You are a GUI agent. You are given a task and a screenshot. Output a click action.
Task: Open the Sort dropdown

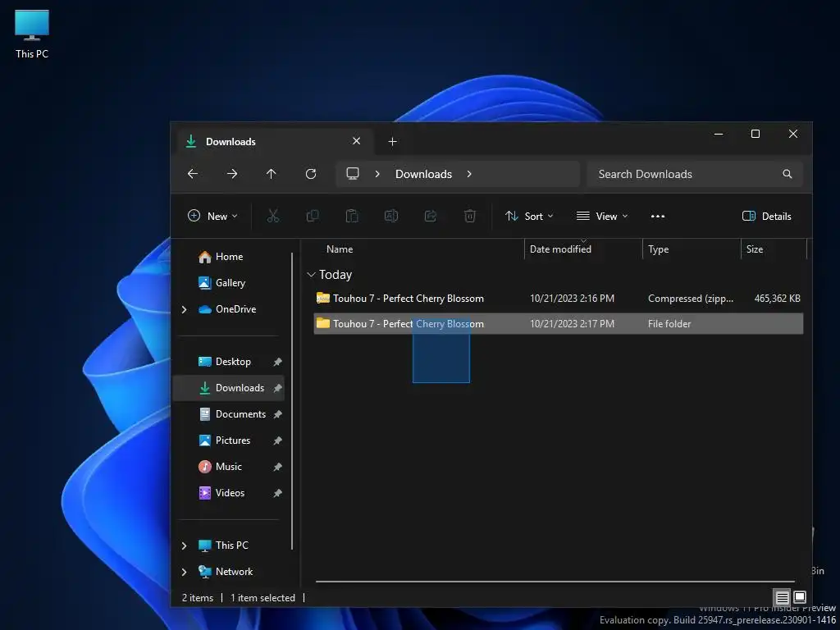point(529,216)
